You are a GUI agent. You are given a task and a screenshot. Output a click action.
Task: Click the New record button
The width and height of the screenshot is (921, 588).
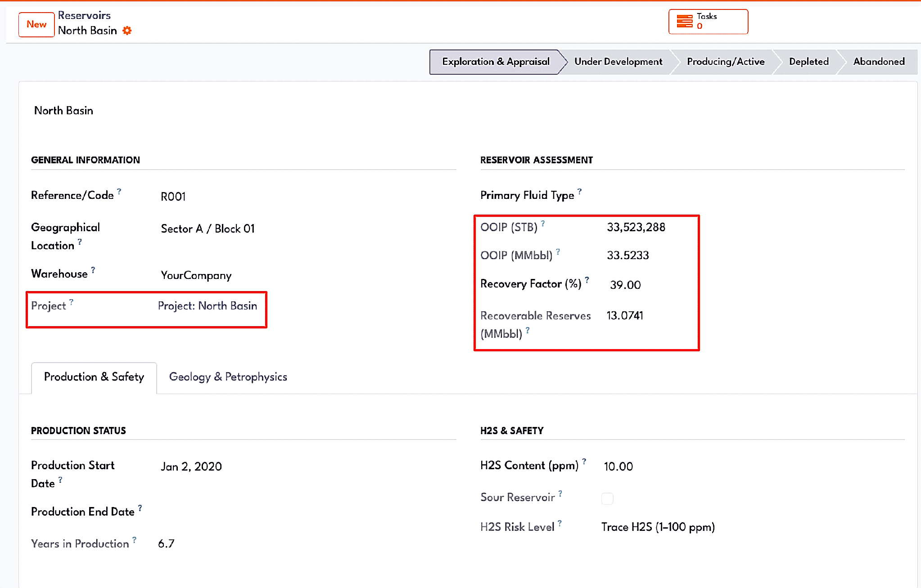[36, 24]
